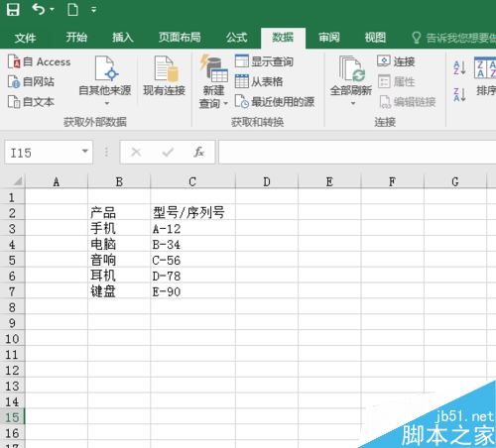Image resolution: width=496 pixels, height=448 pixels.
Task: Click the 显示查询 show queries button
Action: click(x=264, y=61)
